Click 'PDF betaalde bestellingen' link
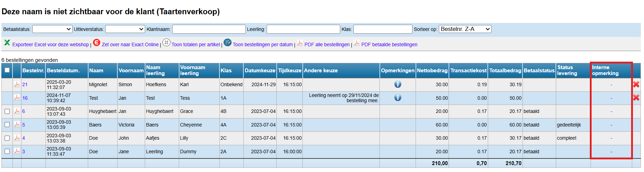This screenshot has width=644, height=172. tap(389, 44)
